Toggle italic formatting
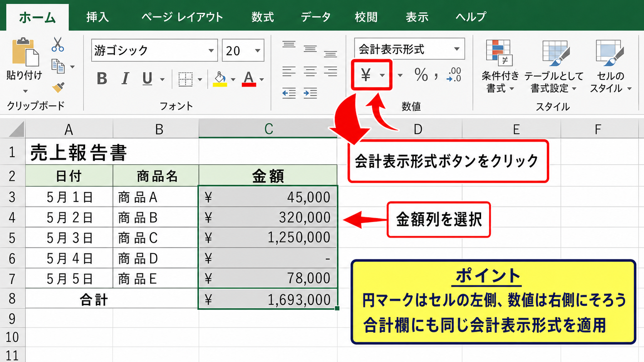The image size is (644, 362). point(125,79)
